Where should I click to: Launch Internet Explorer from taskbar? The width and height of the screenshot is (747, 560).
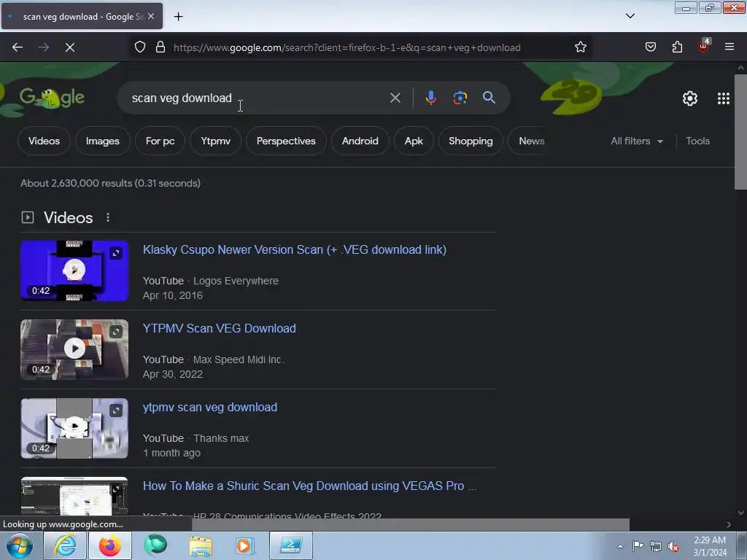coord(65,545)
